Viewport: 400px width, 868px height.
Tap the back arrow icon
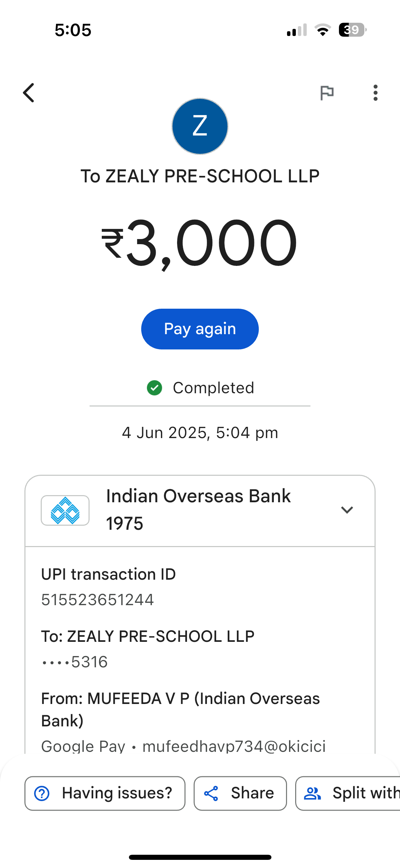click(29, 93)
